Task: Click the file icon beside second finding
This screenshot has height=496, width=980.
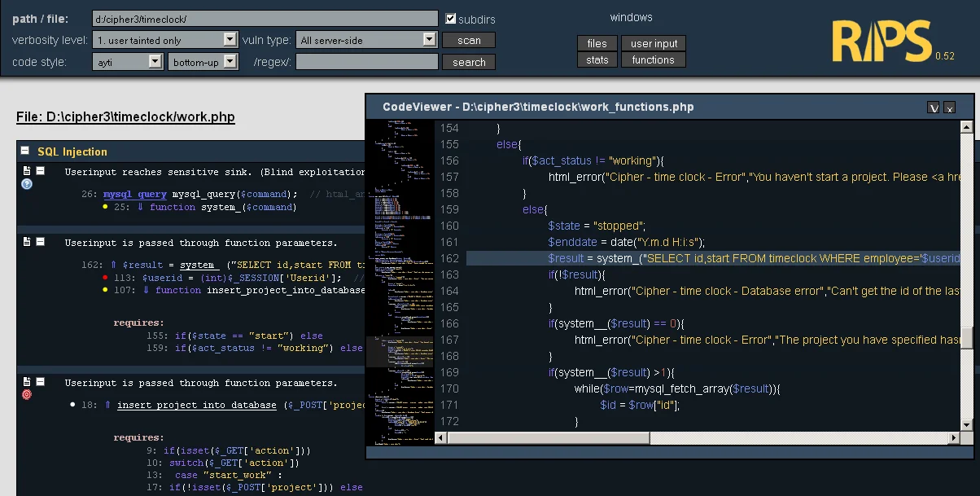Action: [x=26, y=242]
